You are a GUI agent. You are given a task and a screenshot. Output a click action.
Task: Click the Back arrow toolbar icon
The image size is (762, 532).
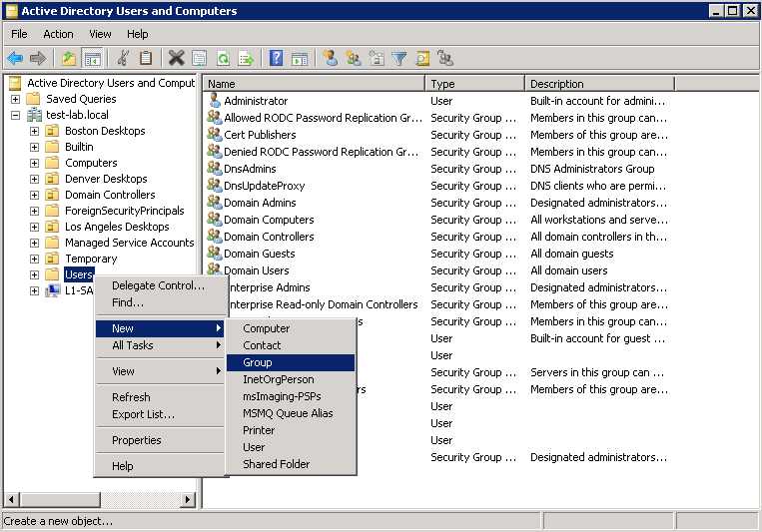15,58
